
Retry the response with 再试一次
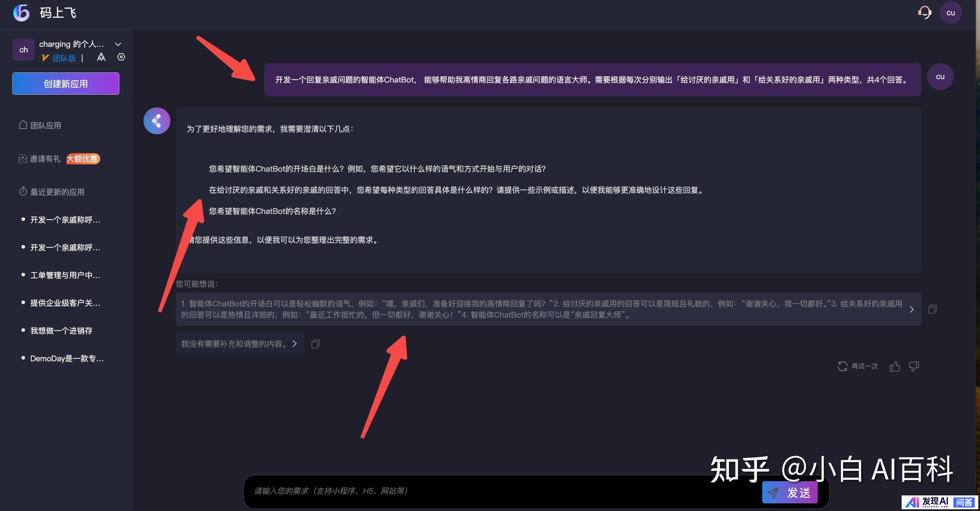[x=858, y=366]
